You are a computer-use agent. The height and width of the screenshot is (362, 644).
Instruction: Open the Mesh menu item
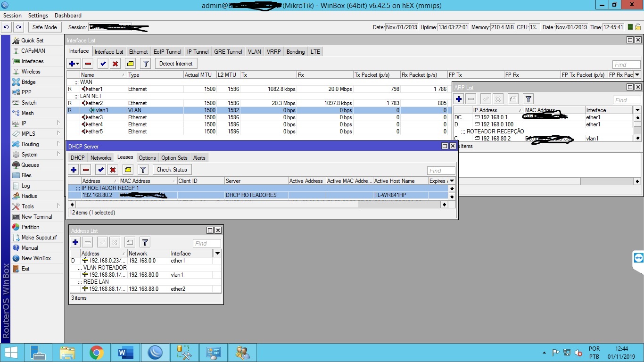coord(27,113)
